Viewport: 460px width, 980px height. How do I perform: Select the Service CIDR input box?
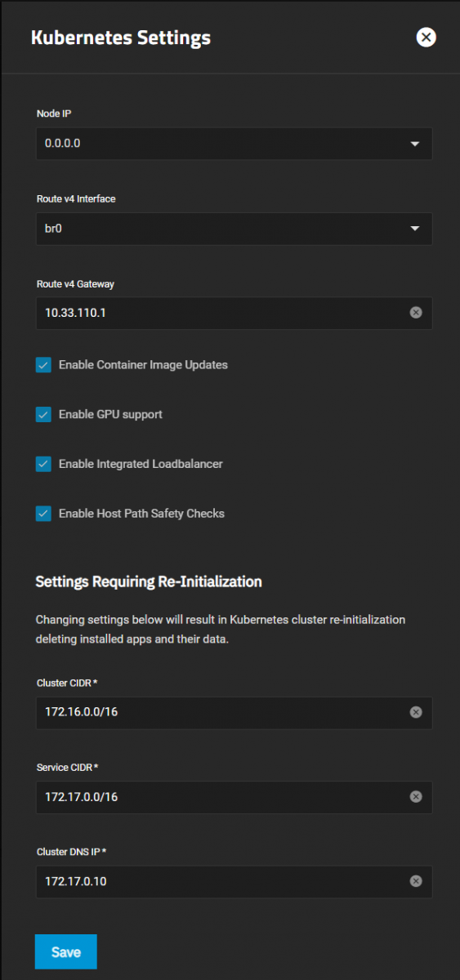coord(222,797)
